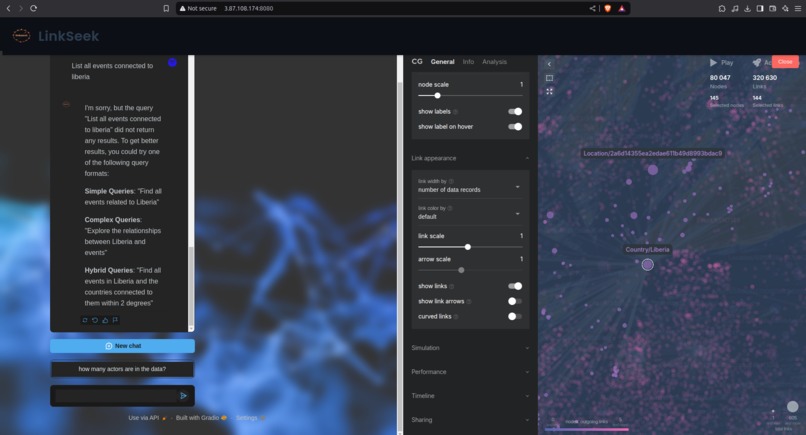Open the Settings link in footer
The height and width of the screenshot is (435, 806).
(250, 418)
